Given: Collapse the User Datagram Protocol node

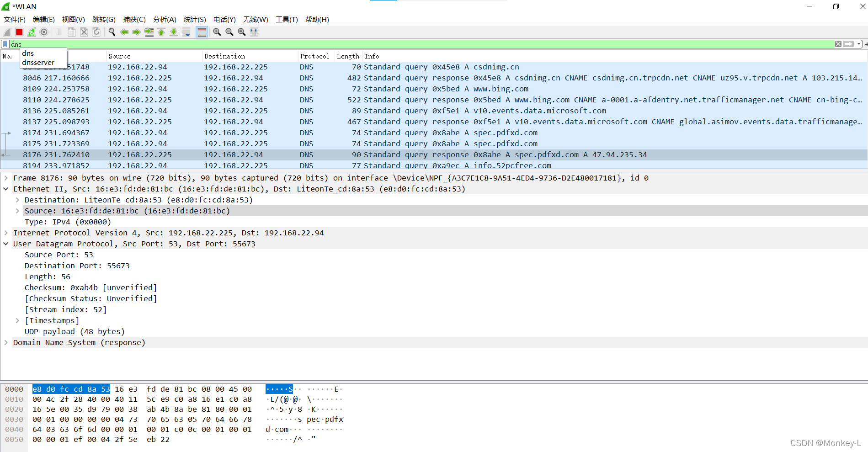Looking at the screenshot, I should (6, 244).
